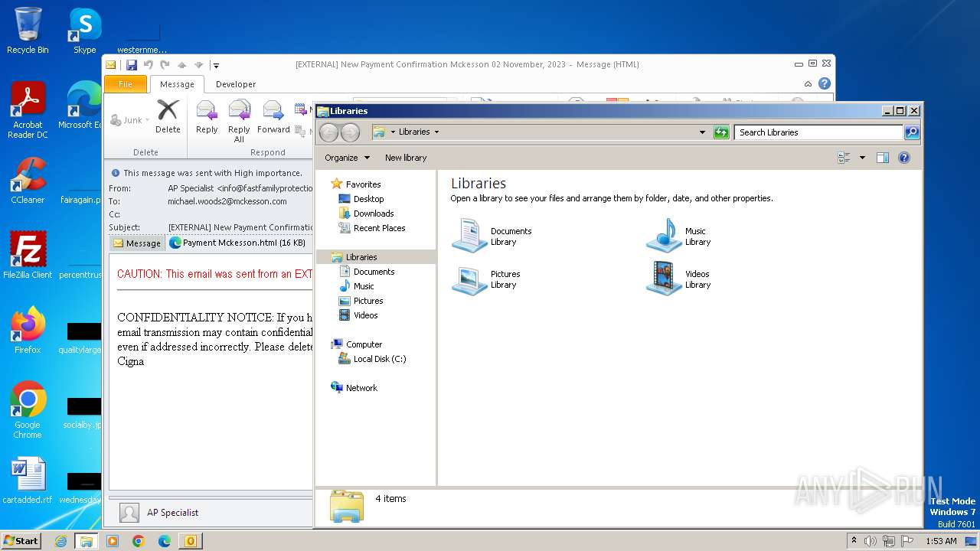Click the search magnifier icon in Libraries
Image resolution: width=980 pixels, height=551 pixels.
click(911, 132)
